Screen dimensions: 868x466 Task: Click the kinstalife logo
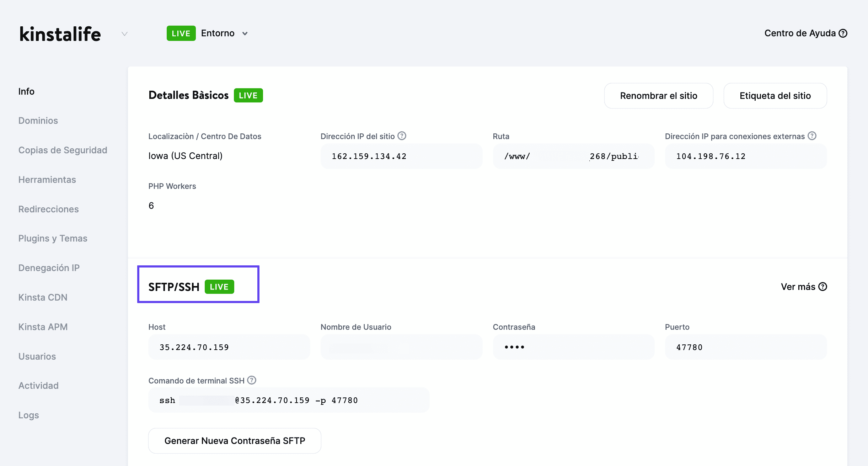pyautogui.click(x=60, y=34)
